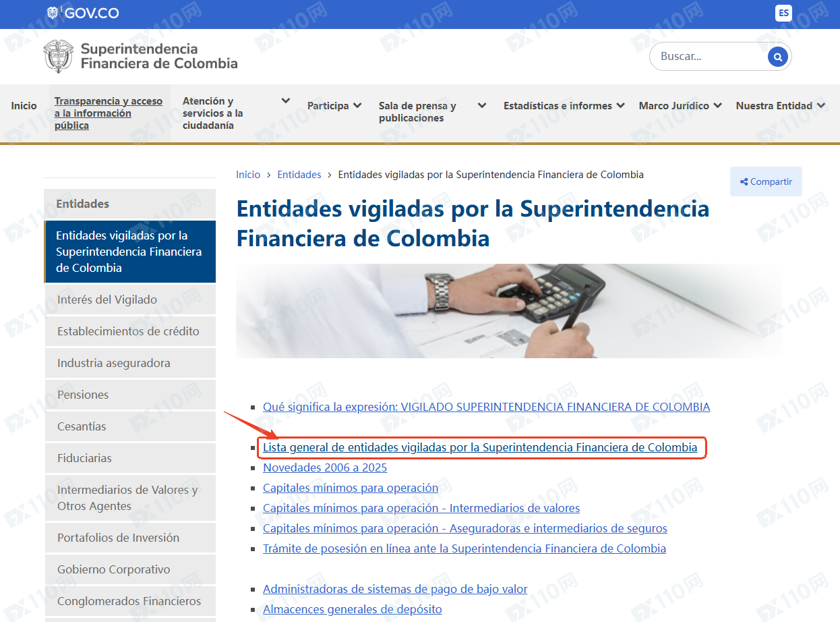Viewport: 840px width, 622px height.
Task: Open Capitales mínimos - Intermediarios de valores link
Action: (421, 508)
